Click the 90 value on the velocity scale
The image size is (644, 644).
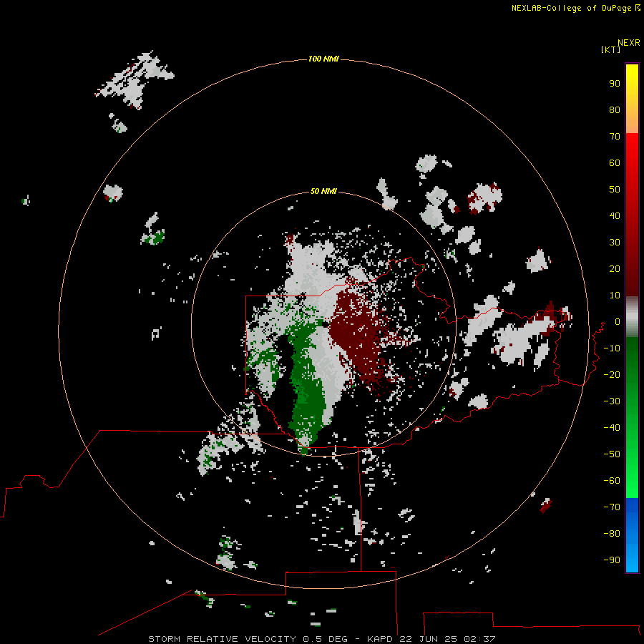(x=615, y=84)
